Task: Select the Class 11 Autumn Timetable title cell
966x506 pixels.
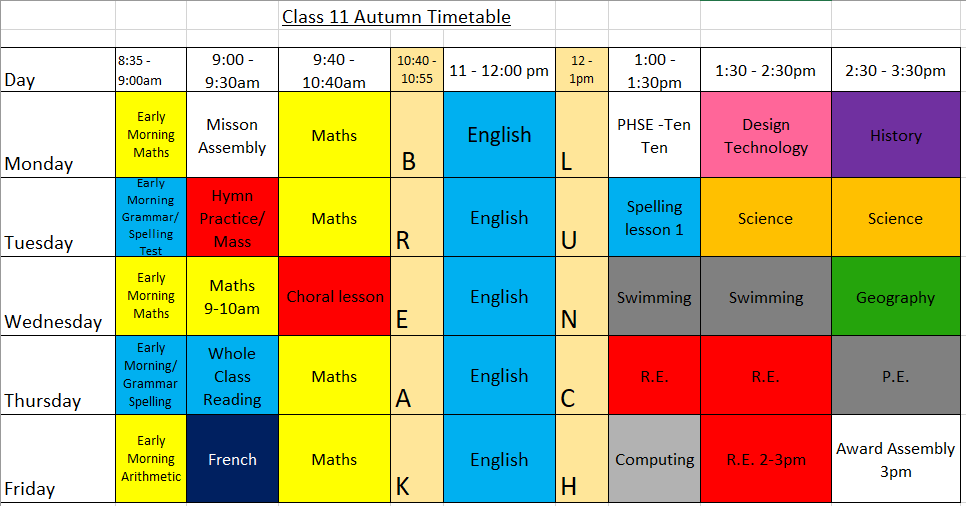Action: (x=396, y=17)
